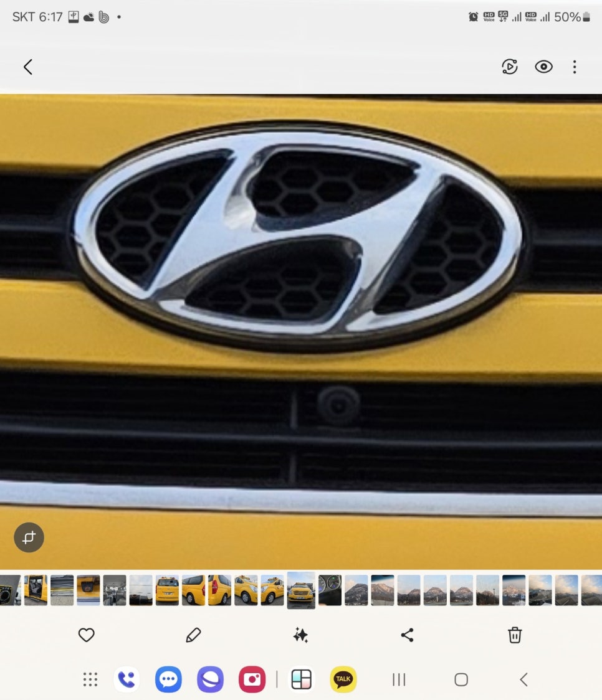Viewport: 602px width, 700px height.
Task: Share the photo using share icon
Action: click(x=408, y=635)
